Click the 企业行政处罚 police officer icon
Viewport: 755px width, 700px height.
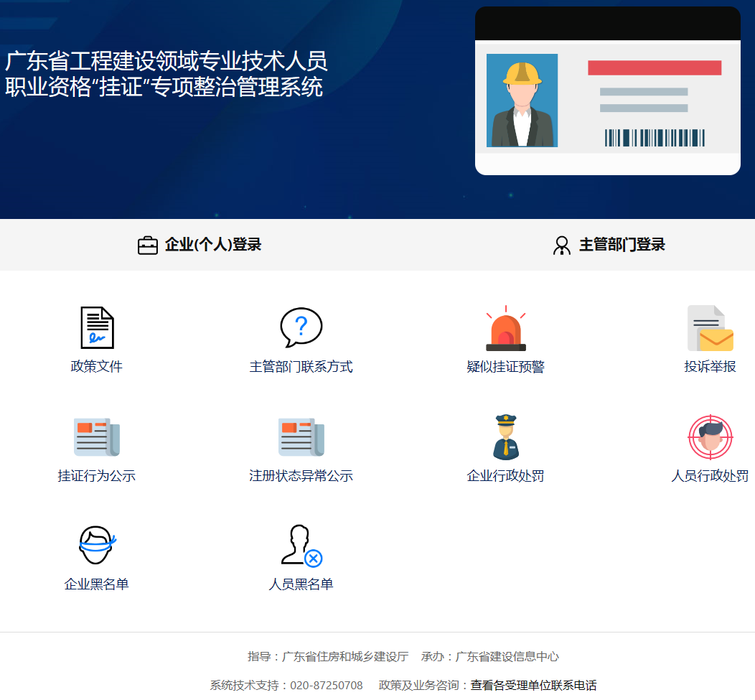click(505, 437)
